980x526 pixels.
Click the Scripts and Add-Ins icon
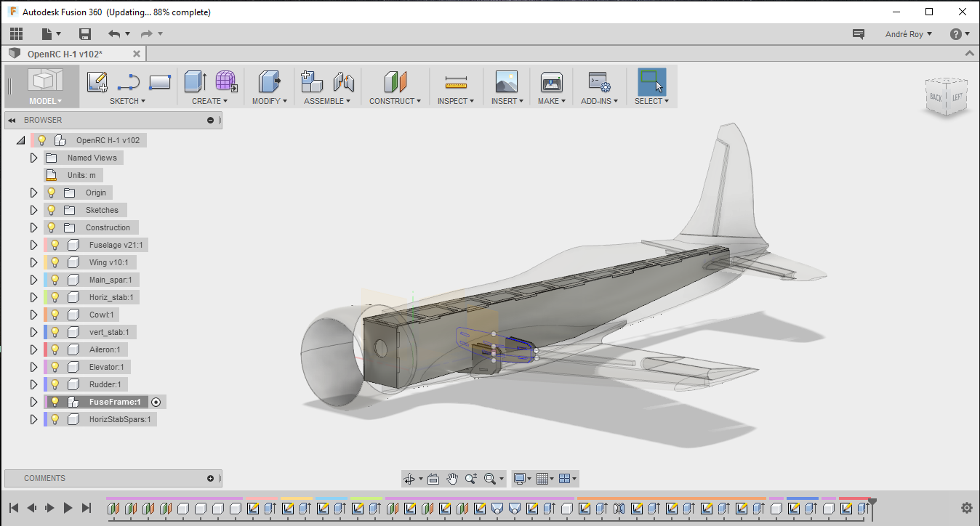pyautogui.click(x=599, y=81)
